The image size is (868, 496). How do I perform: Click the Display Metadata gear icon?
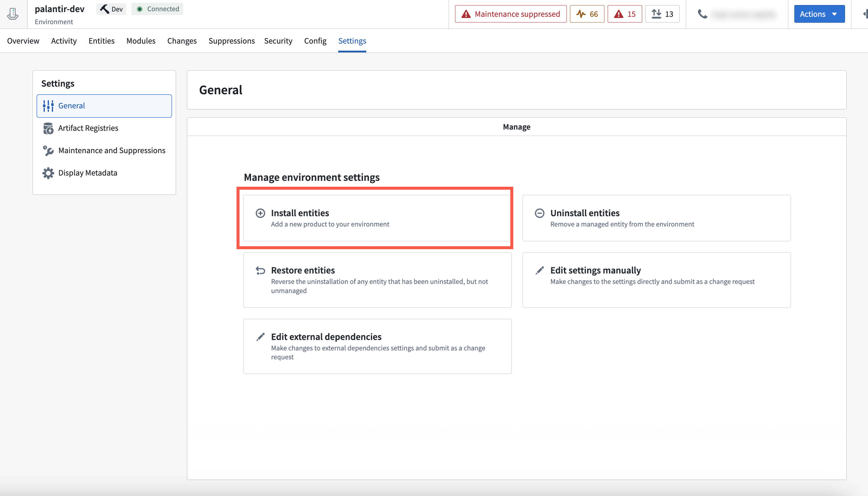[x=48, y=173]
